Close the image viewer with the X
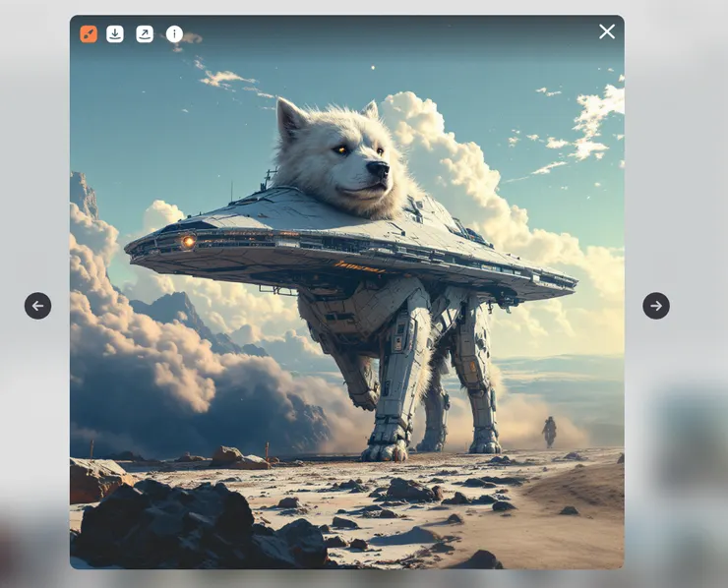This screenshot has width=728, height=588. pyautogui.click(x=607, y=31)
